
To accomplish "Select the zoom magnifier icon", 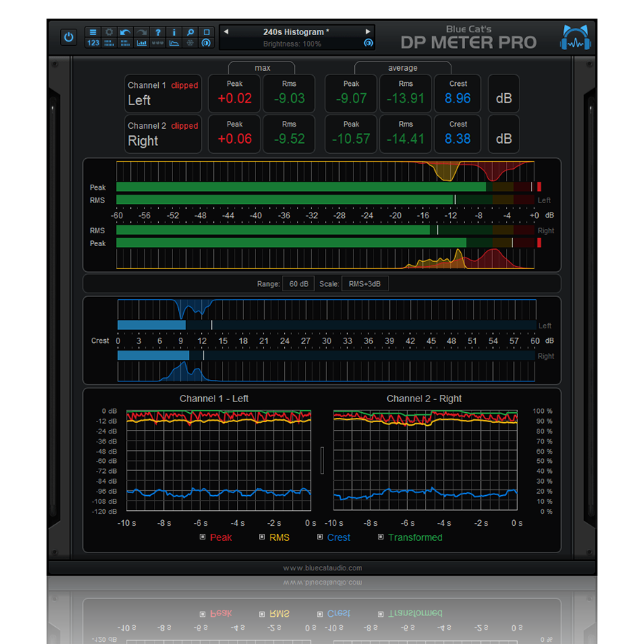I will tap(190, 32).
